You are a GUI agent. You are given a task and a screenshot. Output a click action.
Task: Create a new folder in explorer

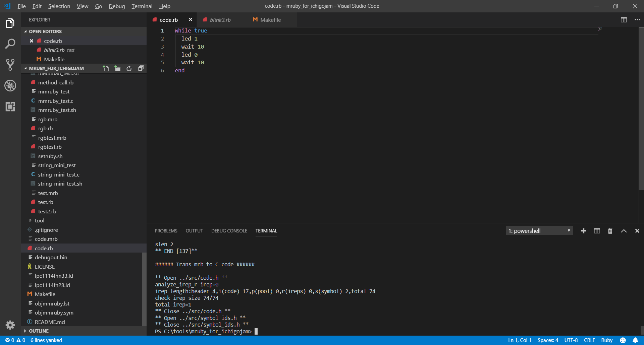point(117,68)
